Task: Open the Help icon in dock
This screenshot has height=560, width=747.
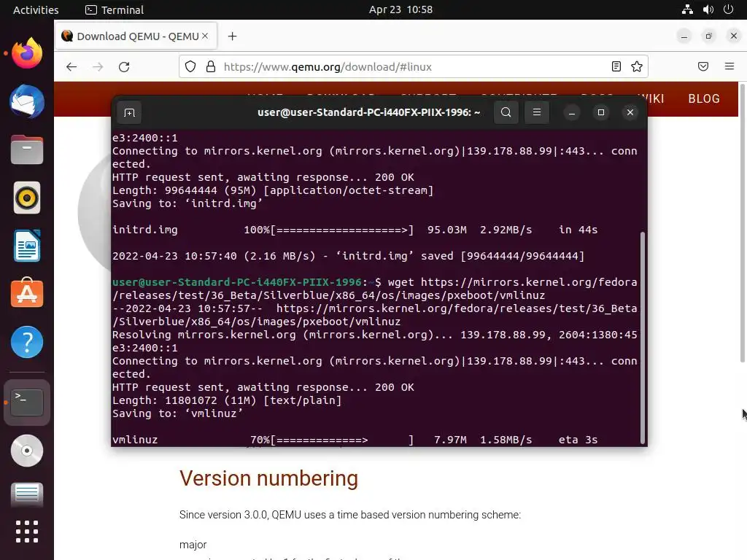Action: coord(27,342)
